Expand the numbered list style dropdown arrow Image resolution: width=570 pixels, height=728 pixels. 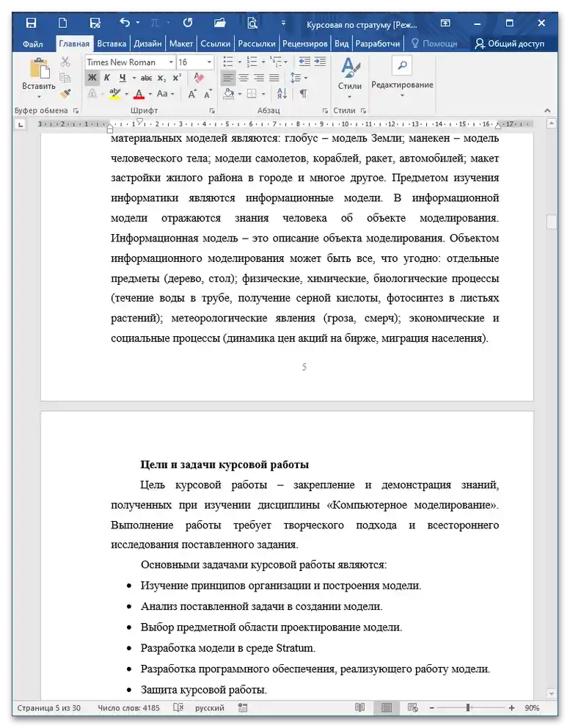pos(263,62)
